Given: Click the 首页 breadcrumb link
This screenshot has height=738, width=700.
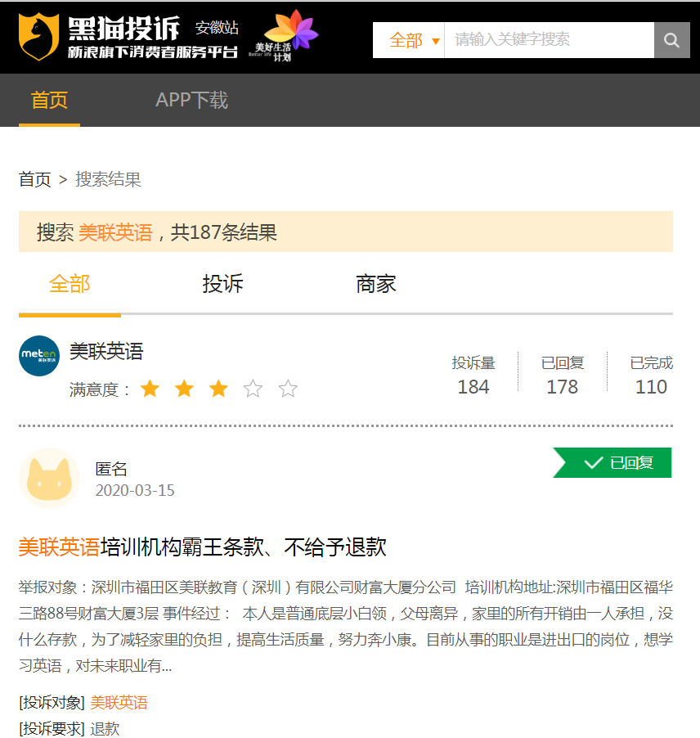Looking at the screenshot, I should tap(34, 179).
